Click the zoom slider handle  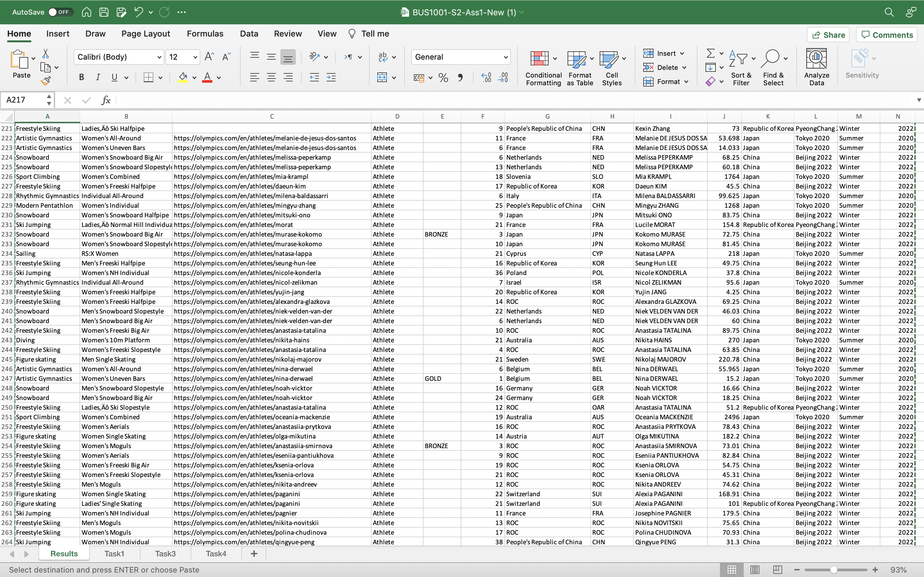[834, 570]
